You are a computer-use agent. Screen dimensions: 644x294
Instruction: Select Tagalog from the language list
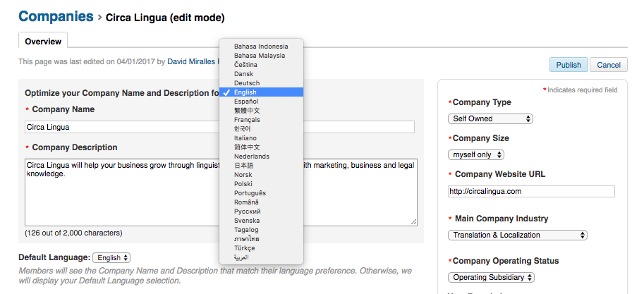(x=261, y=230)
